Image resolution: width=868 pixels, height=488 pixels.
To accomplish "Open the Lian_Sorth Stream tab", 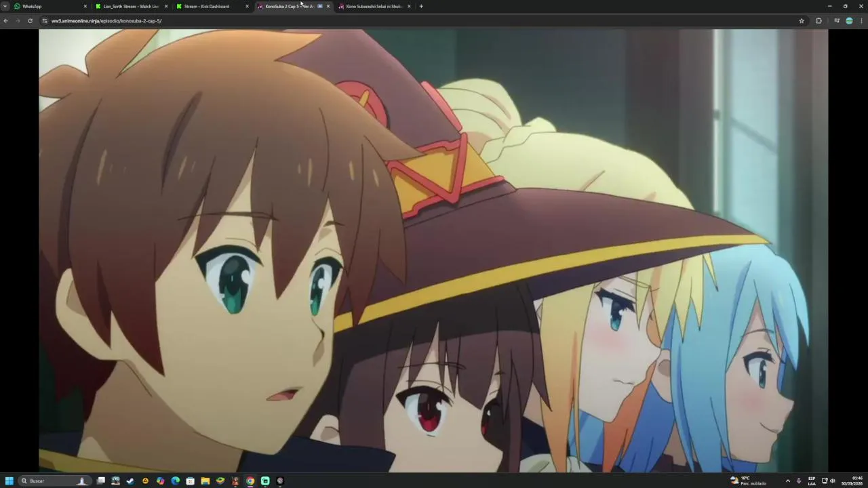I will [131, 6].
